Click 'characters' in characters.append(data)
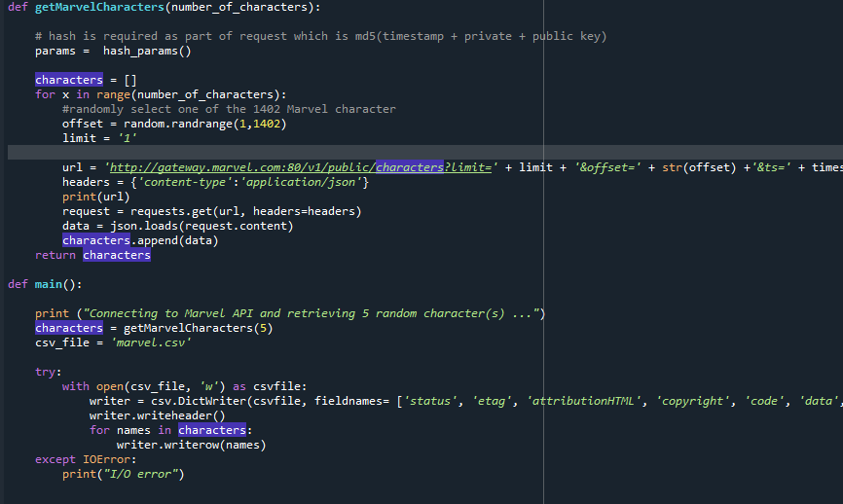843x504 pixels. tap(96, 240)
